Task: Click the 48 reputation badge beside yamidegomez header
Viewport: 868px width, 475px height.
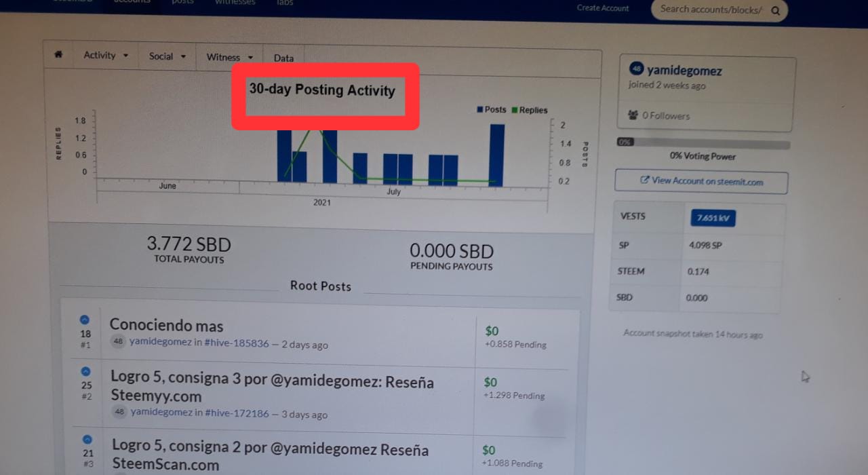Action: (x=636, y=69)
